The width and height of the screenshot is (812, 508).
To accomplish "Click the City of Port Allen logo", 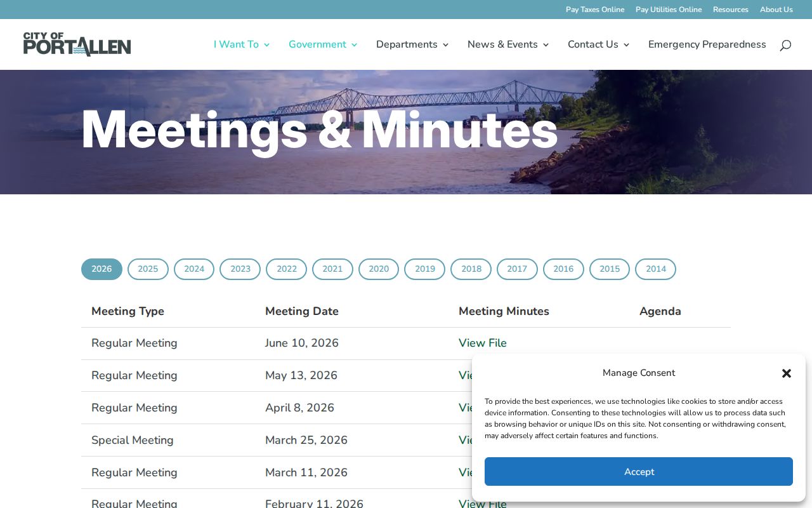I will coord(77,44).
